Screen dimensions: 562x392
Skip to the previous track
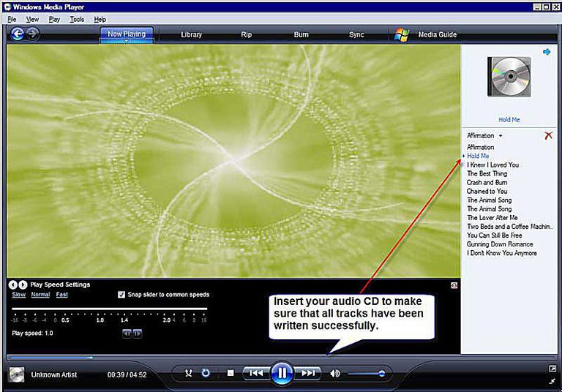tap(256, 373)
